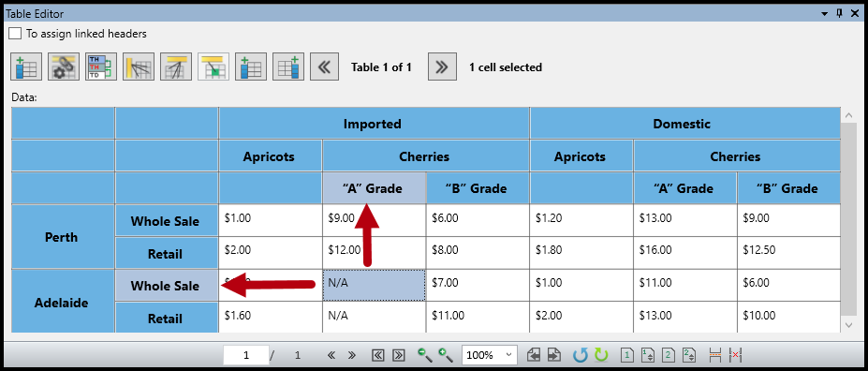Select the Apricots cell under Domestic
This screenshot has height=371, width=868.
tap(581, 156)
